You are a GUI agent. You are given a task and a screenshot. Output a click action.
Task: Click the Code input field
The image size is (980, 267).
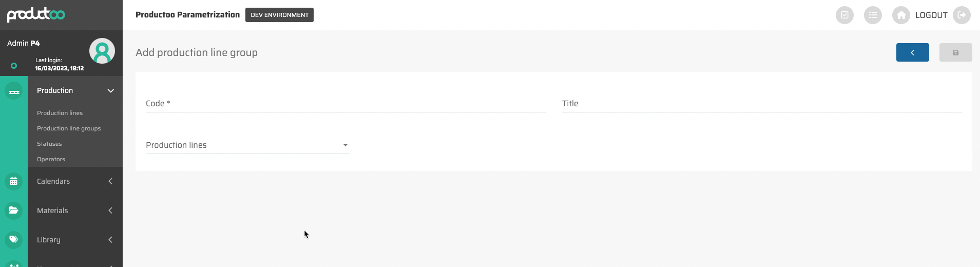[x=345, y=104]
